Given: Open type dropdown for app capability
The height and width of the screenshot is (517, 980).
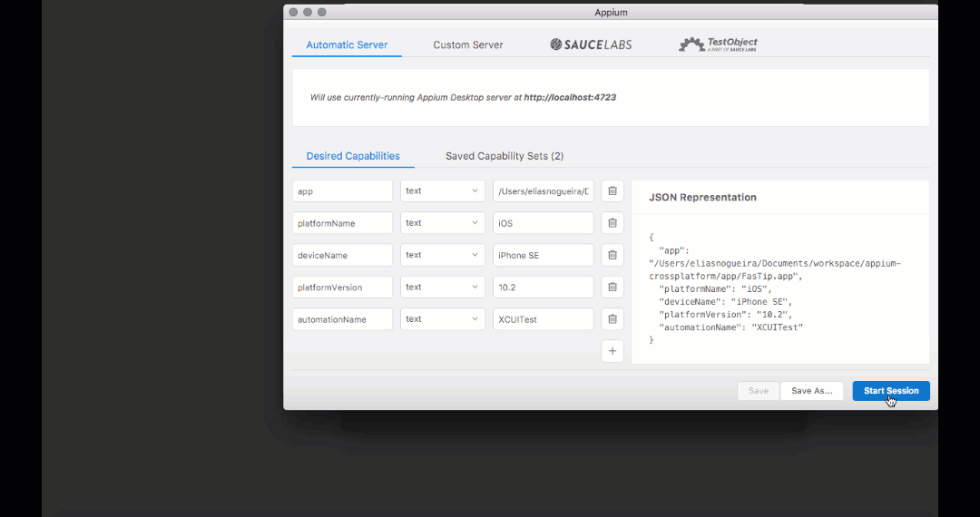Looking at the screenshot, I should tap(443, 191).
